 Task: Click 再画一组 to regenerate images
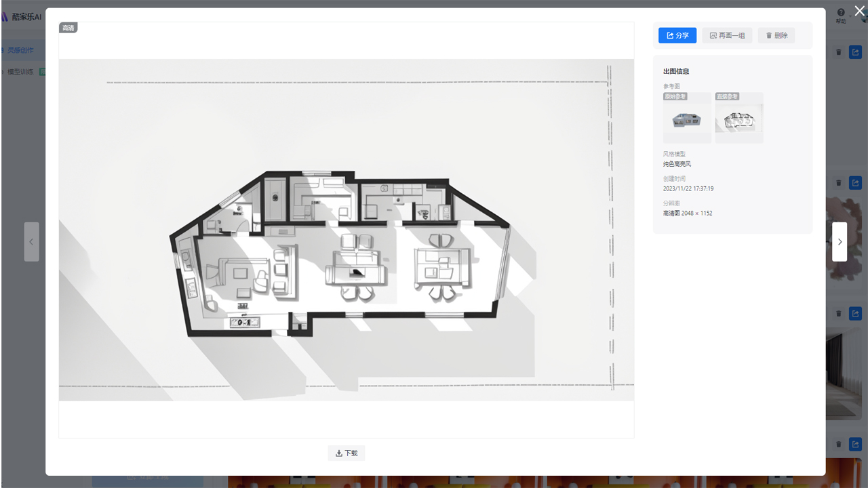point(727,35)
